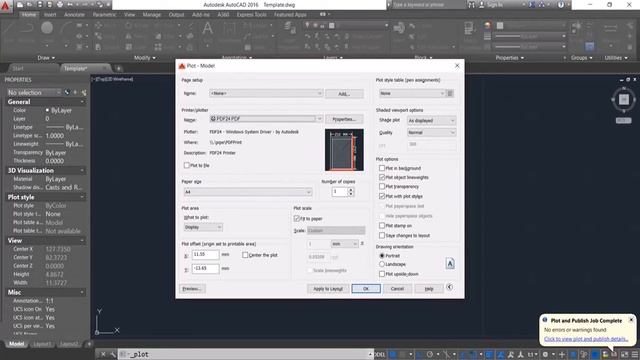Expand the Modify panel flyout
The image size is (640, 360).
pyautogui.click(x=144, y=58)
